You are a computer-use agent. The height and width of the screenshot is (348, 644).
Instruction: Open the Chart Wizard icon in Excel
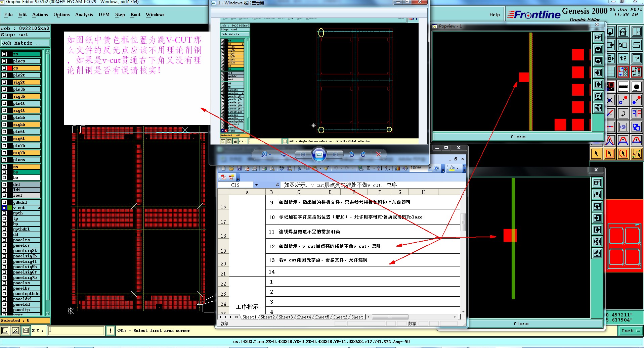tap(397, 168)
